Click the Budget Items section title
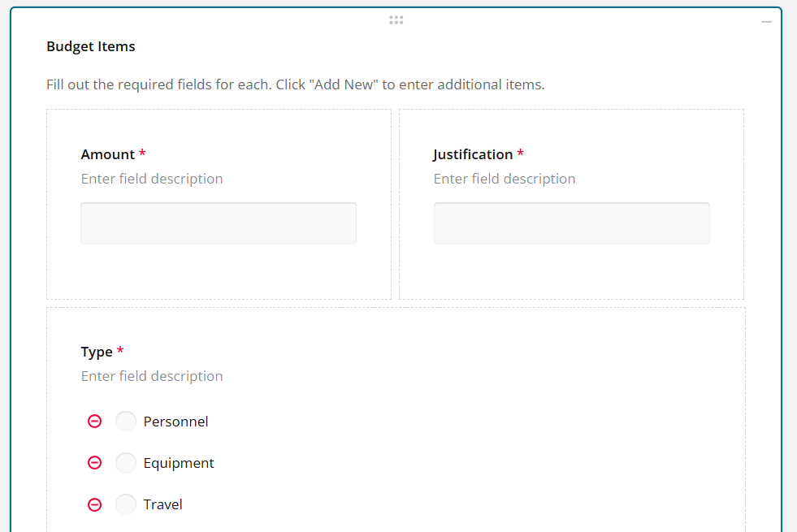 [90, 46]
